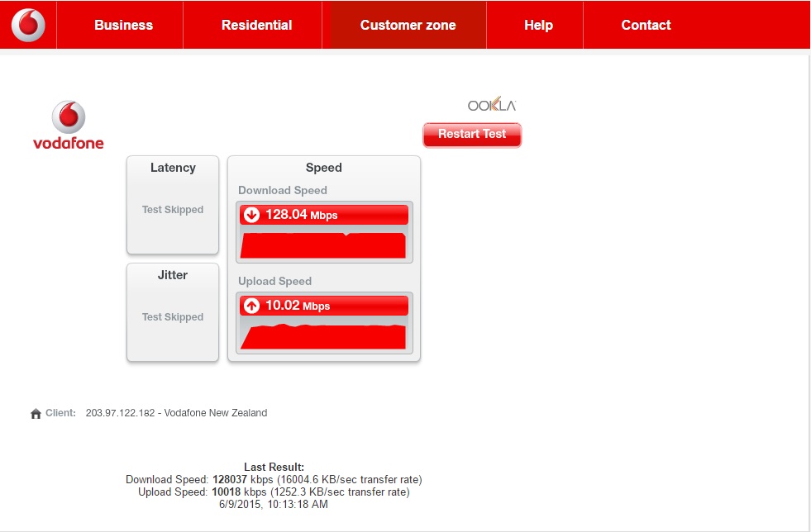Navigate to the Contact page
811x532 pixels.
pyautogui.click(x=646, y=26)
